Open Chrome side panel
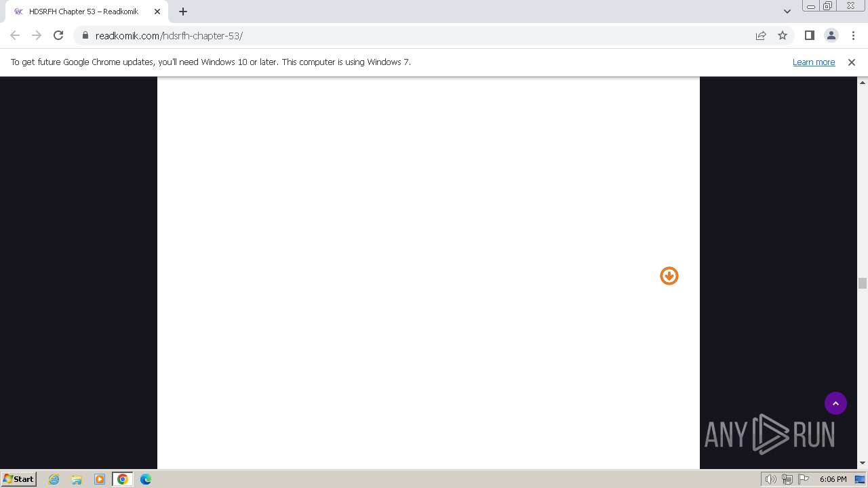The image size is (868, 488). click(x=809, y=35)
